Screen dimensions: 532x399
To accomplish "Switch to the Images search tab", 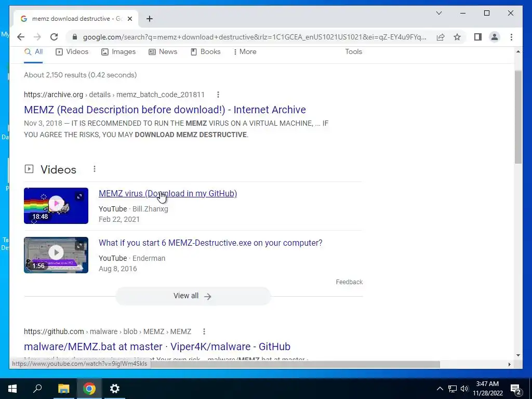I will point(118,52).
